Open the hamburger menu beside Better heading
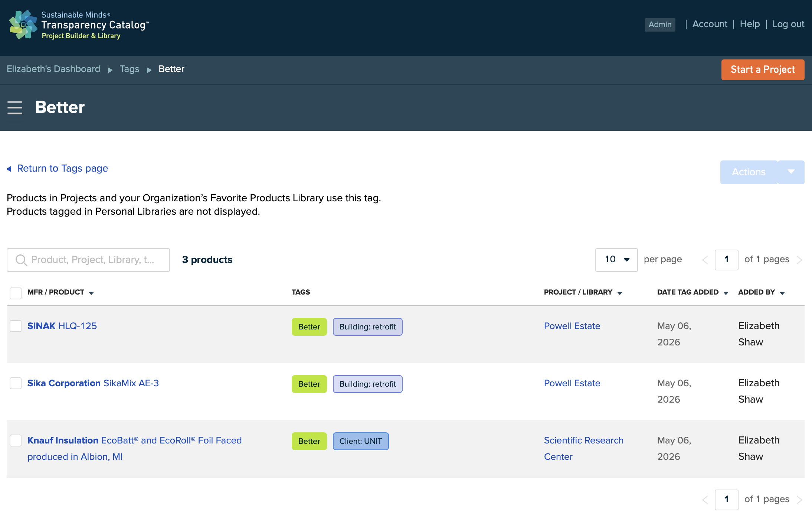812x520 pixels. pos(15,108)
